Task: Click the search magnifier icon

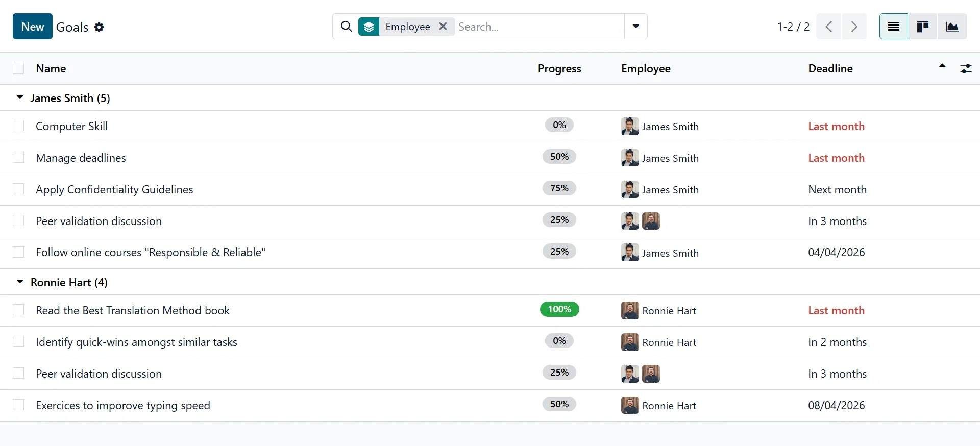Action: (x=346, y=27)
